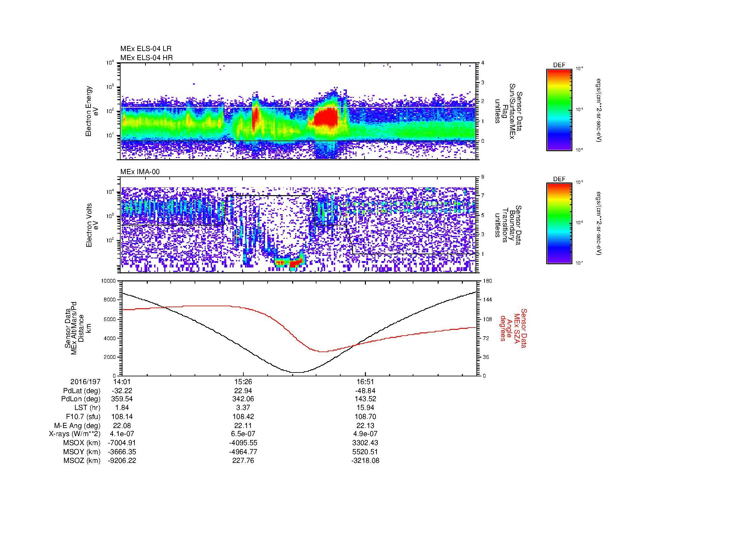Click the date label "2016/197"
The height and width of the screenshot is (534, 756).
85,382
